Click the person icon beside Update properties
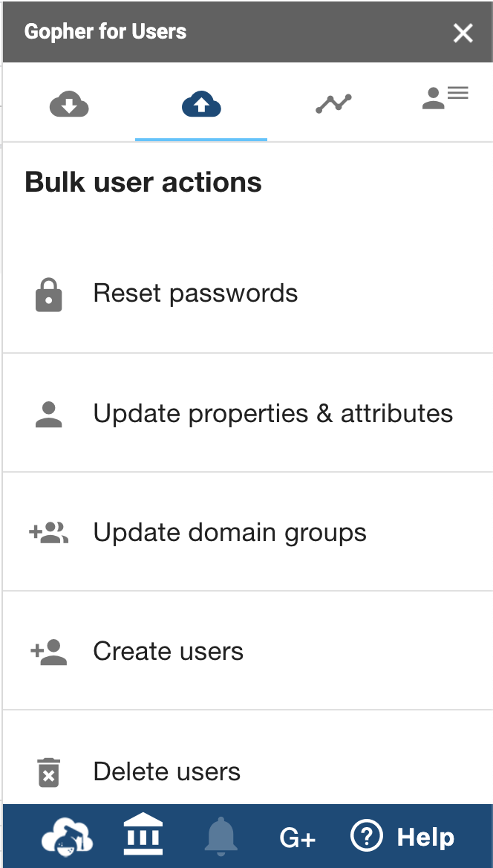Viewport: 493px width, 868px height. pyautogui.click(x=49, y=414)
